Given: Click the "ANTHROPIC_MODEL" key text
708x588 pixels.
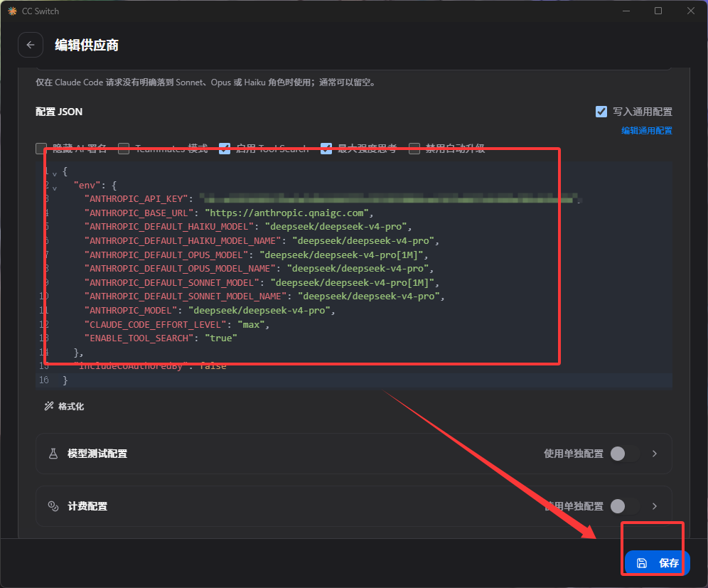Looking at the screenshot, I should [131, 310].
